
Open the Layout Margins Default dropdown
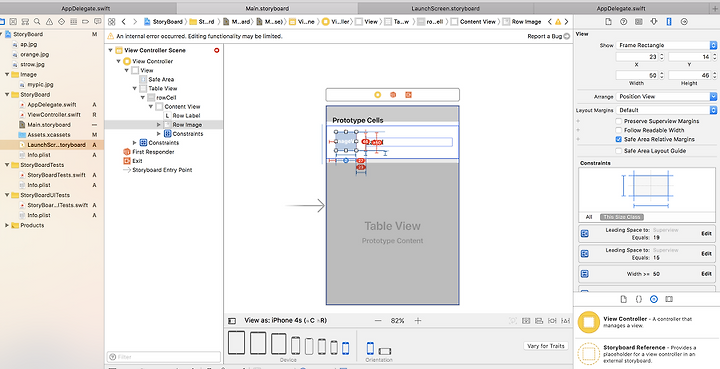click(666, 110)
